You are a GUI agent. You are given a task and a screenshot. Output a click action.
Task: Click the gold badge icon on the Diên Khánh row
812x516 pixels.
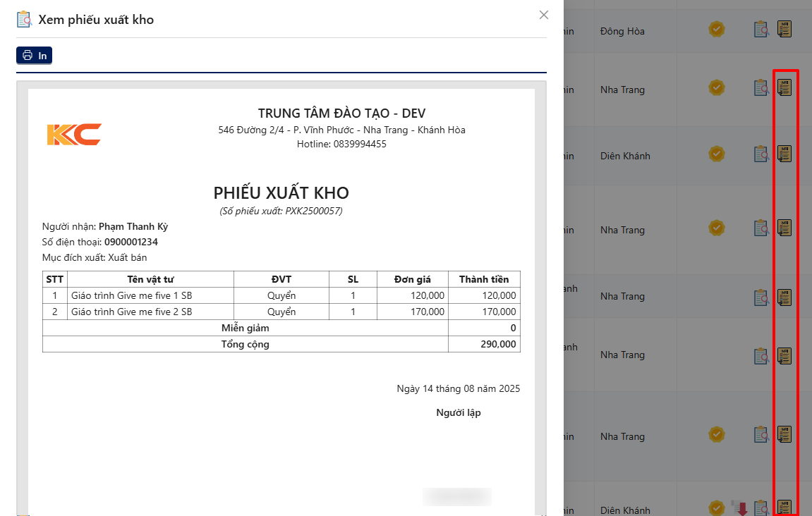click(x=717, y=154)
